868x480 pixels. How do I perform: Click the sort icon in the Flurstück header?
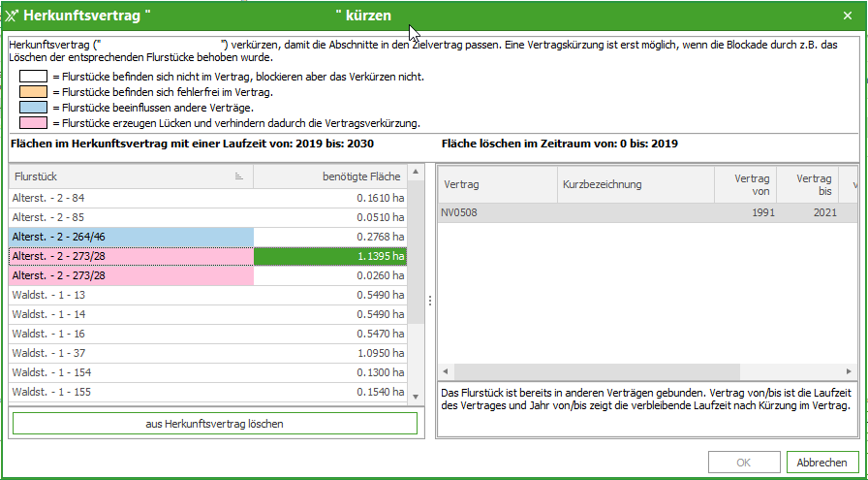pyautogui.click(x=238, y=176)
